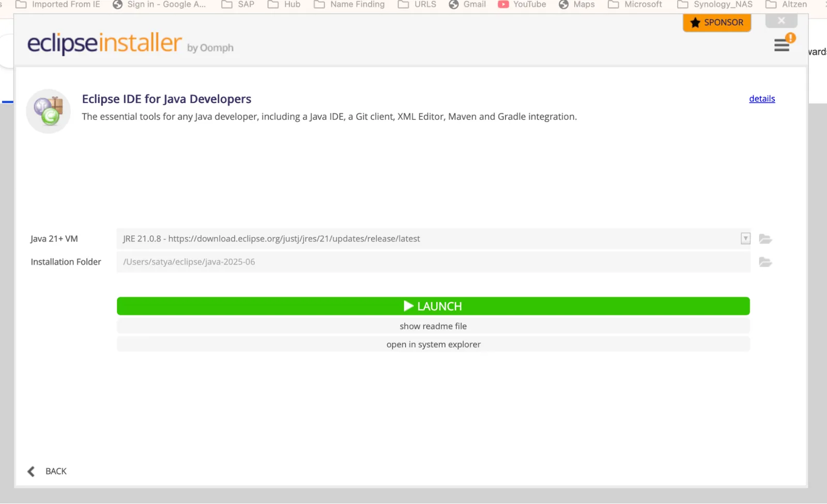Open the Synology_NAS bookmark folder
This screenshot has height=504, width=827.
[715, 4]
